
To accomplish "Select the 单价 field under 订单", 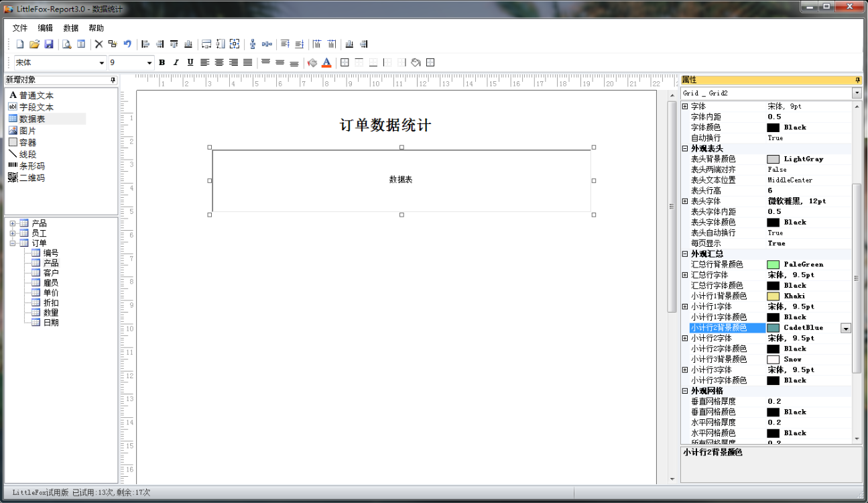I will tap(51, 293).
